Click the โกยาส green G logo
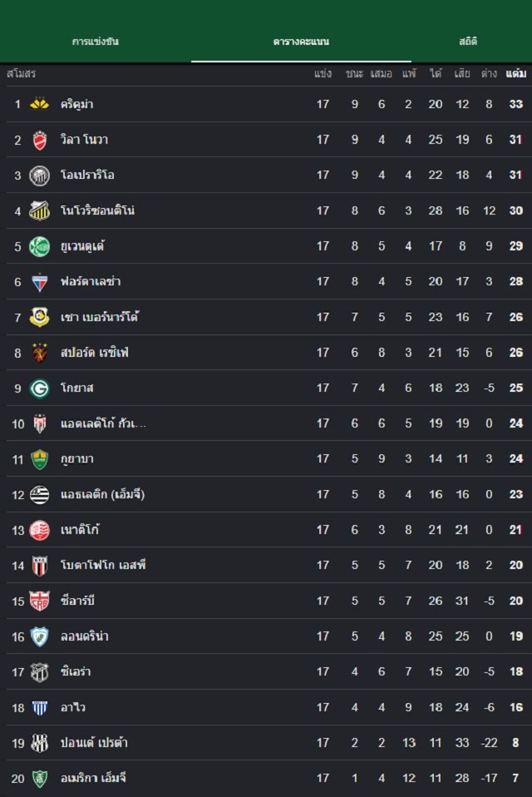The height and width of the screenshot is (797, 532). [x=39, y=389]
